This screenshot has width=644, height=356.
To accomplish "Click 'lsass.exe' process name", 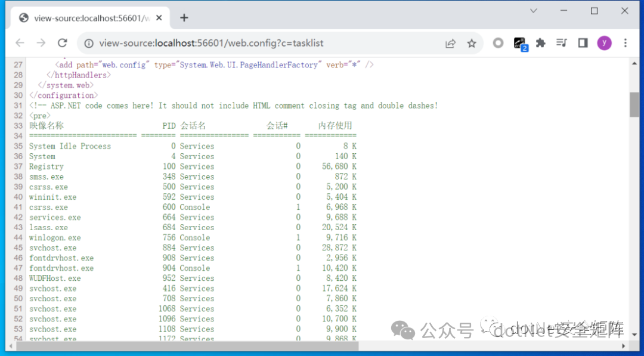I will click(48, 227).
